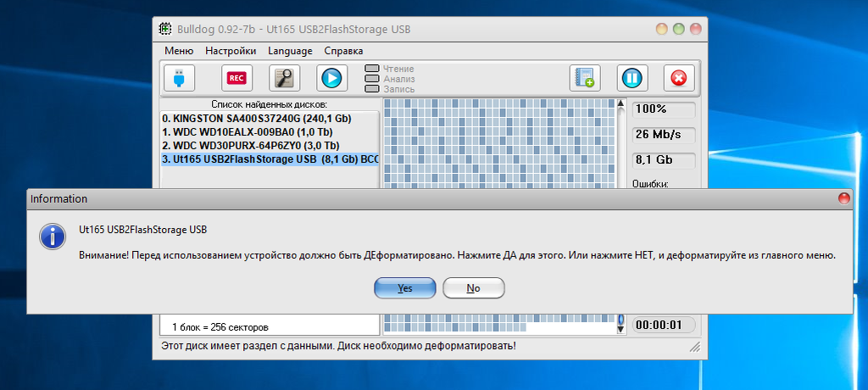This screenshot has height=390, width=868.
Task: Click the red X stop toolbar button
Action: click(x=679, y=78)
